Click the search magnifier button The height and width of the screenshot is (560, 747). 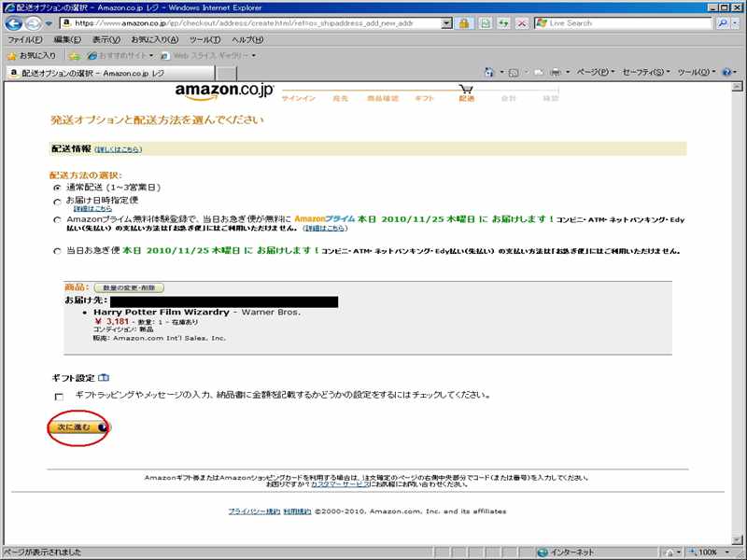tap(723, 22)
